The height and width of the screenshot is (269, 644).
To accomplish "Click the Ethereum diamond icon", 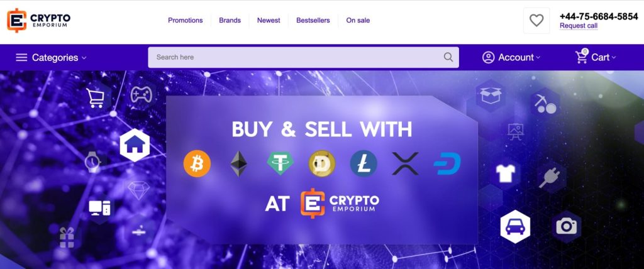I will [x=238, y=163].
